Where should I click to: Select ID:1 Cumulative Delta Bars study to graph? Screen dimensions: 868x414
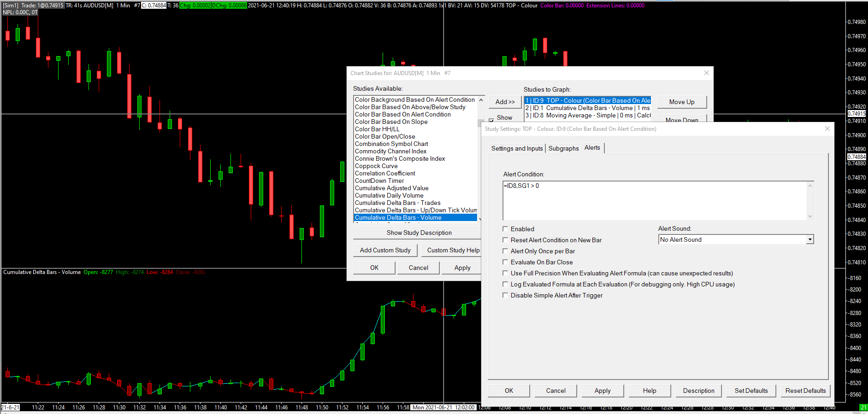(588, 108)
